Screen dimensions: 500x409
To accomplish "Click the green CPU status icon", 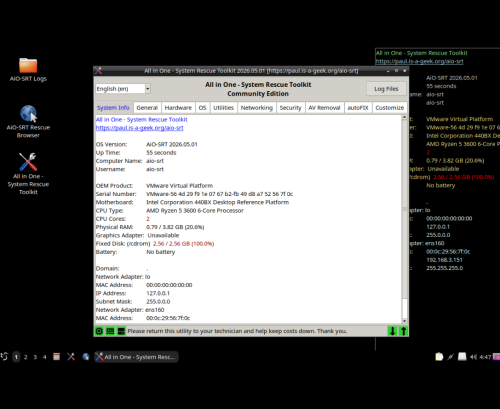I will pos(99,331).
